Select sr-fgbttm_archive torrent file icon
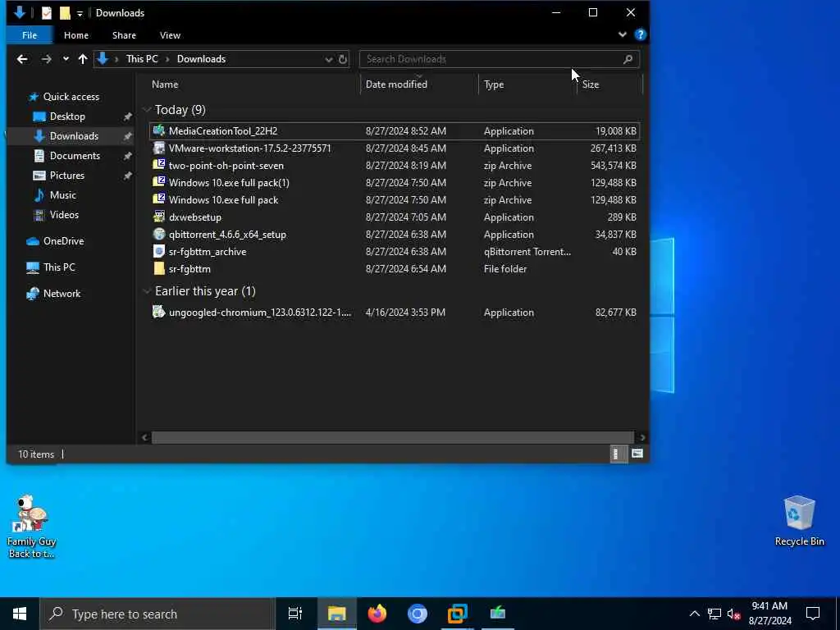The height and width of the screenshot is (630, 840). coord(158,251)
